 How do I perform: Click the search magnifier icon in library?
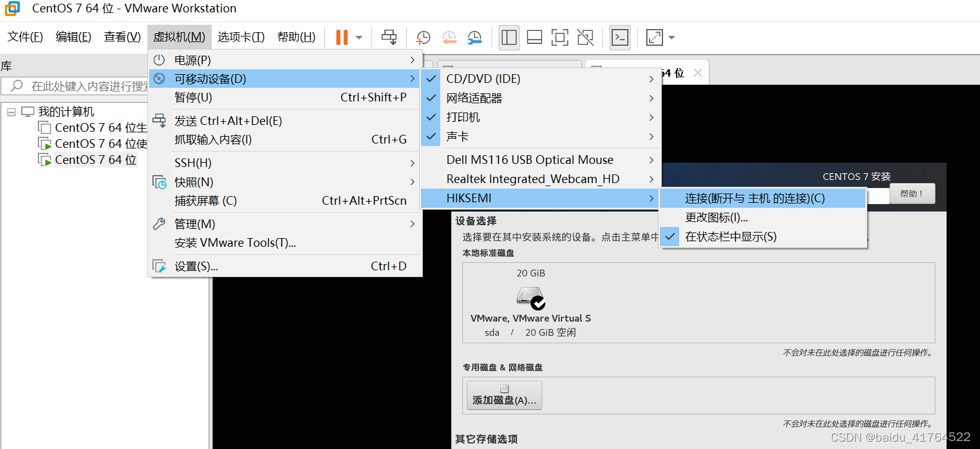point(17,85)
